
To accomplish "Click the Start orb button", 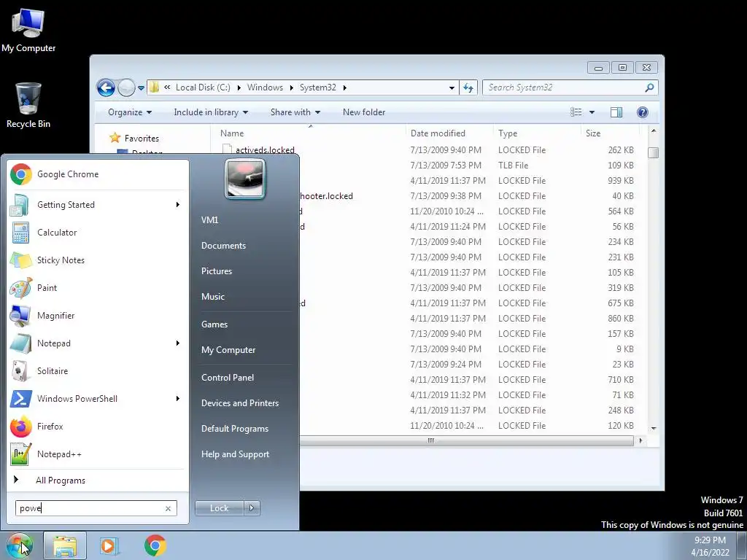I will (19, 545).
